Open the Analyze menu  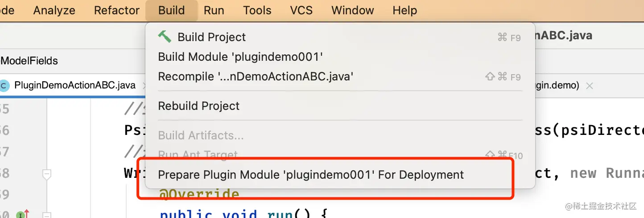(x=54, y=10)
